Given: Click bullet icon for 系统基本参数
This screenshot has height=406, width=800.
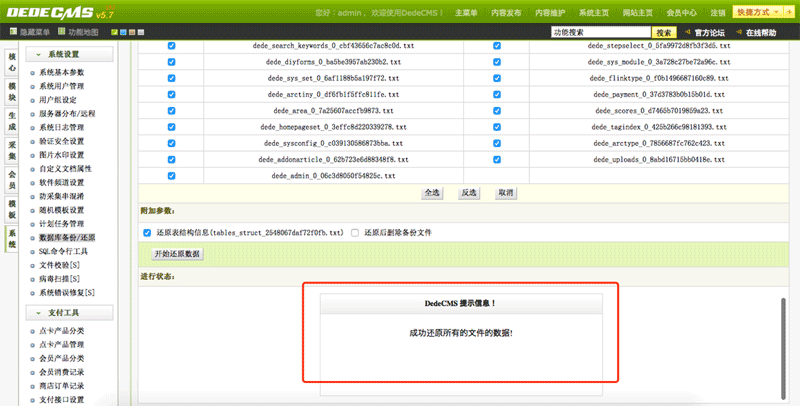Looking at the screenshot, I should tap(32, 72).
